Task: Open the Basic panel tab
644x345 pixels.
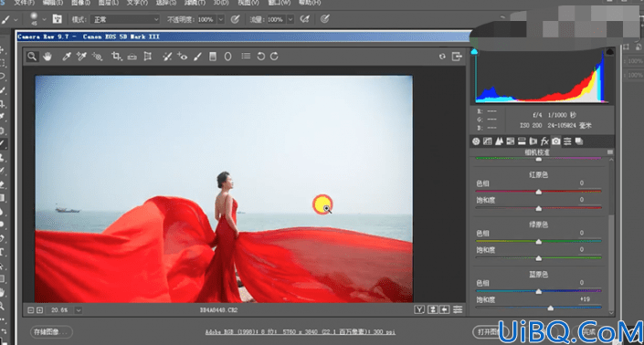Action: click(476, 141)
